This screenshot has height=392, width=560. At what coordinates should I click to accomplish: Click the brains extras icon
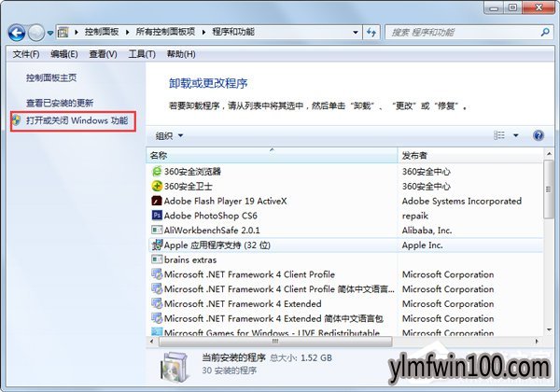157,259
